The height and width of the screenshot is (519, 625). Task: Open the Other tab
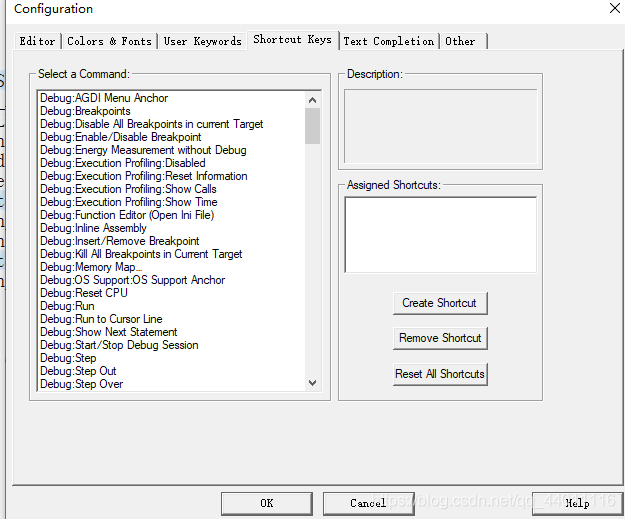[463, 41]
